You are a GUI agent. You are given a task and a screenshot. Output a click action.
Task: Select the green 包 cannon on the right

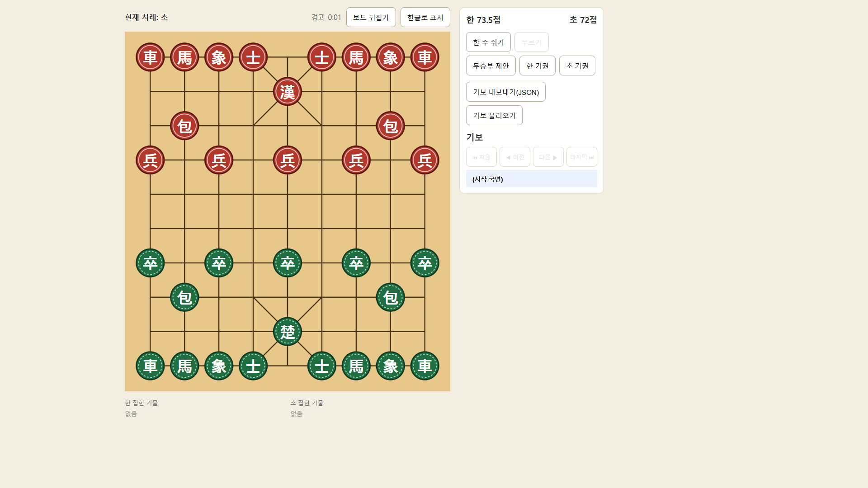(x=391, y=297)
